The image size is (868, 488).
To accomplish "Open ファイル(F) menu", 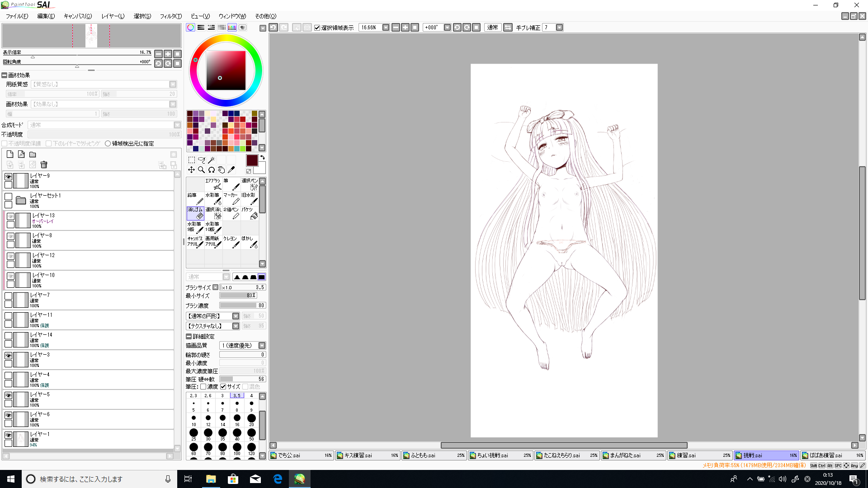I will click(17, 16).
